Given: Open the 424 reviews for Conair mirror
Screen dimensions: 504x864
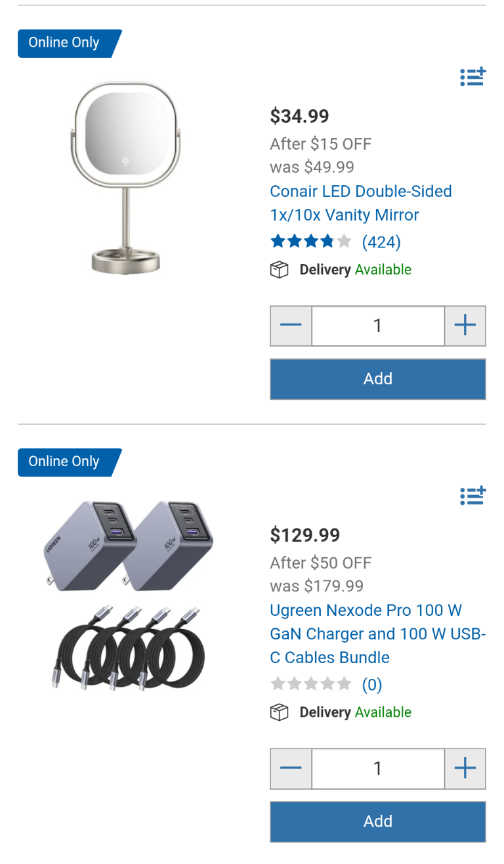Looking at the screenshot, I should (x=381, y=242).
